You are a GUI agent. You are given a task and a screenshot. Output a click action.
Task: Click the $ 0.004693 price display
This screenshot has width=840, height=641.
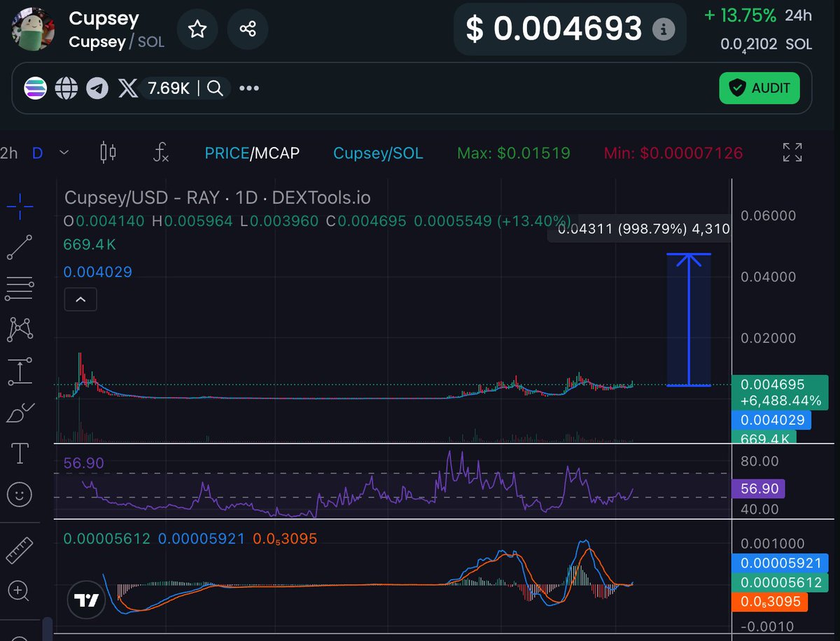click(x=554, y=29)
